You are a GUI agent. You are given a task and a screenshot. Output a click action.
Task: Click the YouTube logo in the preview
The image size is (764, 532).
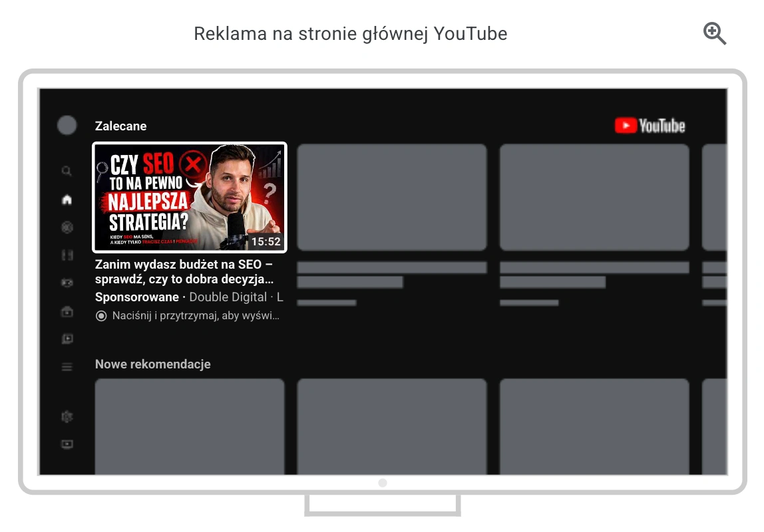coord(650,126)
